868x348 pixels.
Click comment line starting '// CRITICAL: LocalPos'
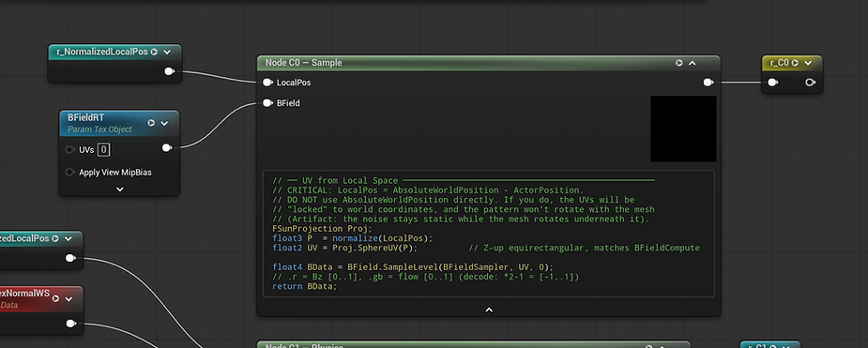point(428,189)
